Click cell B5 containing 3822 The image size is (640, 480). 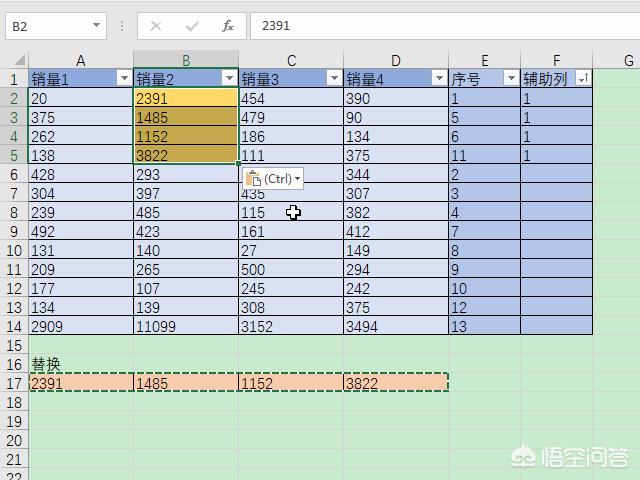186,155
